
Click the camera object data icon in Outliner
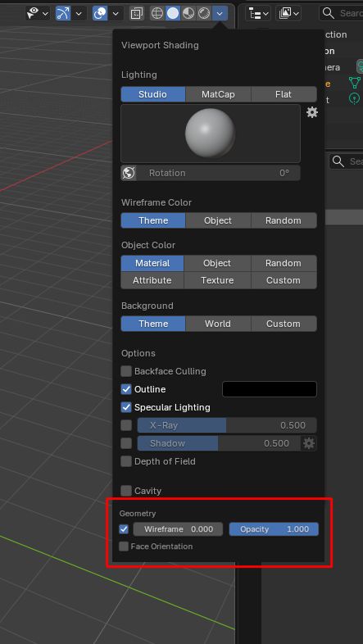point(360,67)
